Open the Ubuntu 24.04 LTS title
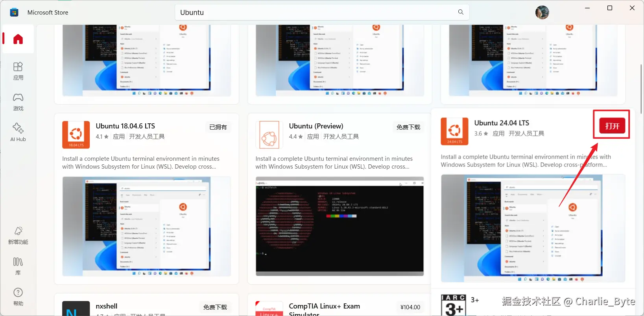Image resolution: width=644 pixels, height=316 pixels. click(502, 123)
